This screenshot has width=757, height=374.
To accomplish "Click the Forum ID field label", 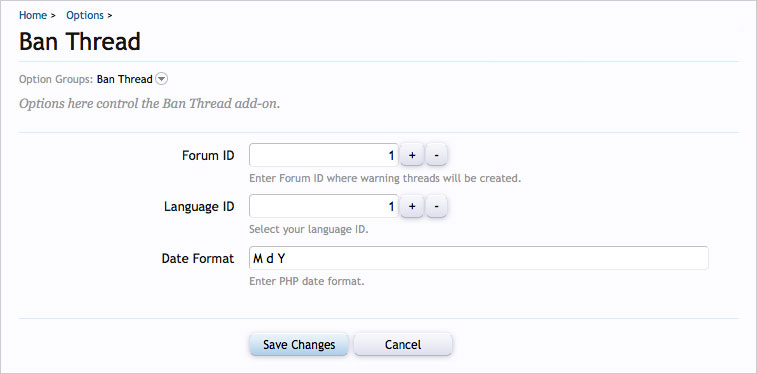I will (x=208, y=155).
